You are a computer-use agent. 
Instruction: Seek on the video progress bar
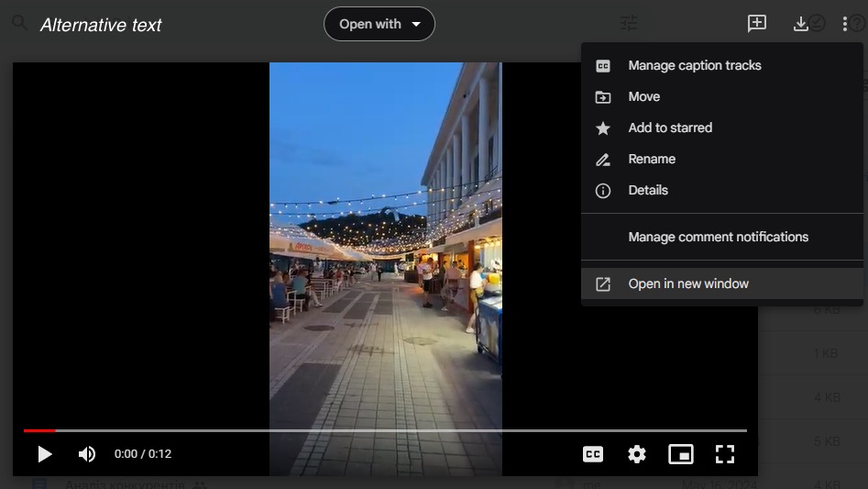pos(385,430)
